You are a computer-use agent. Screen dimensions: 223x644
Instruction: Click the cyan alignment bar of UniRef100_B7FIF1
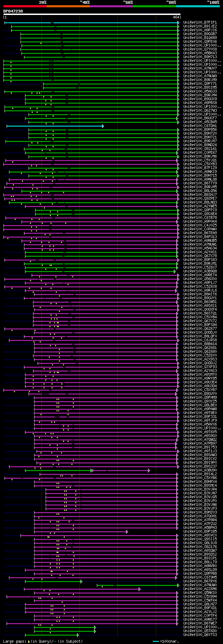click(92, 23)
